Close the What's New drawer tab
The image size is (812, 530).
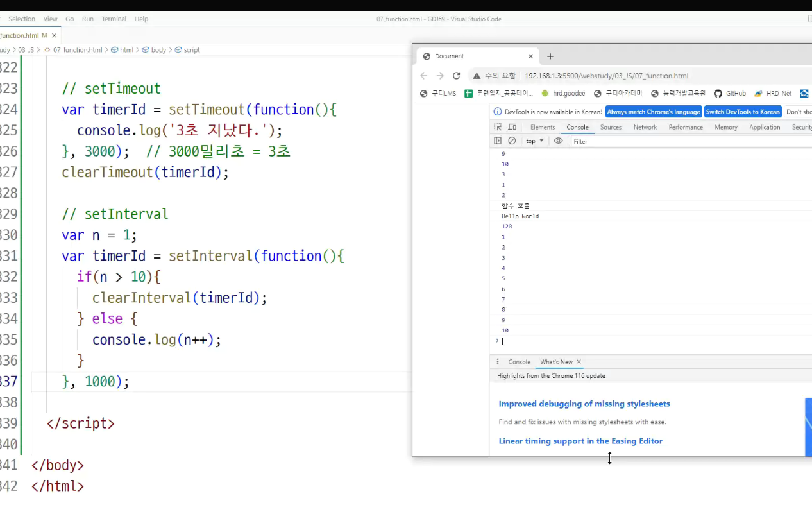579,362
